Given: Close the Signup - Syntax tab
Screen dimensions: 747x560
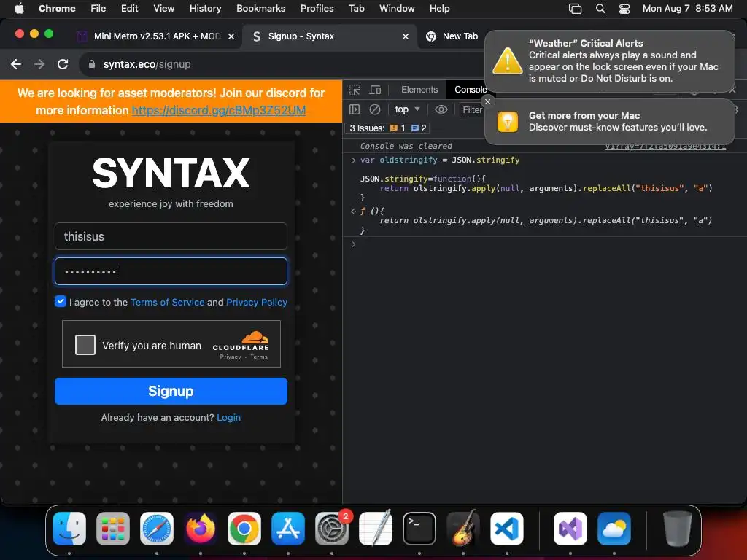Looking at the screenshot, I should pyautogui.click(x=406, y=36).
